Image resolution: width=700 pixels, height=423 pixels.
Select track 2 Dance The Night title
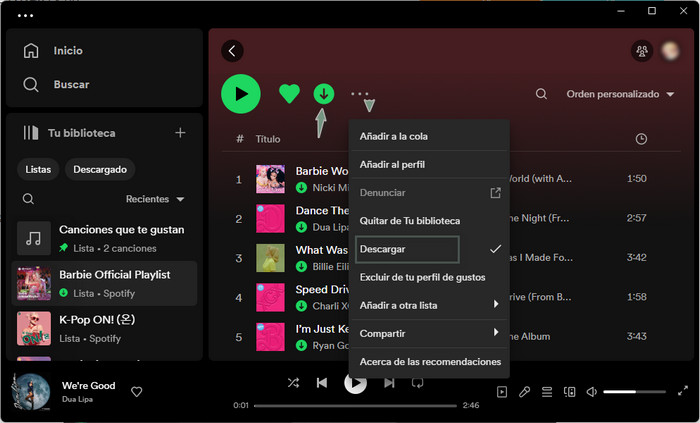[x=322, y=211]
